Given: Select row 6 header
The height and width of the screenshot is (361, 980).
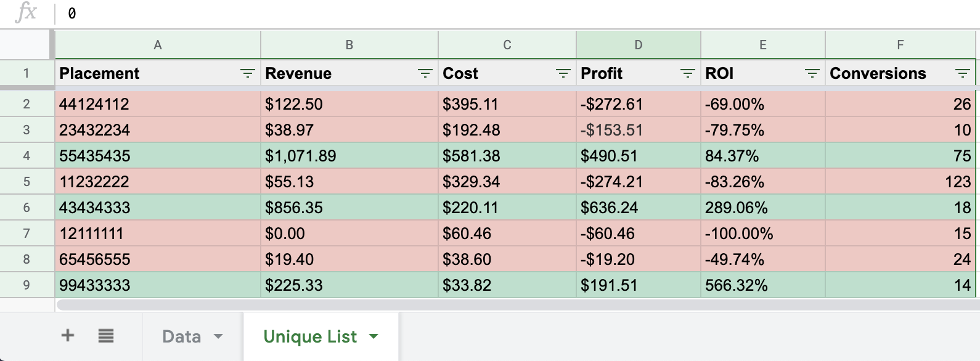Looking at the screenshot, I should 27,208.
